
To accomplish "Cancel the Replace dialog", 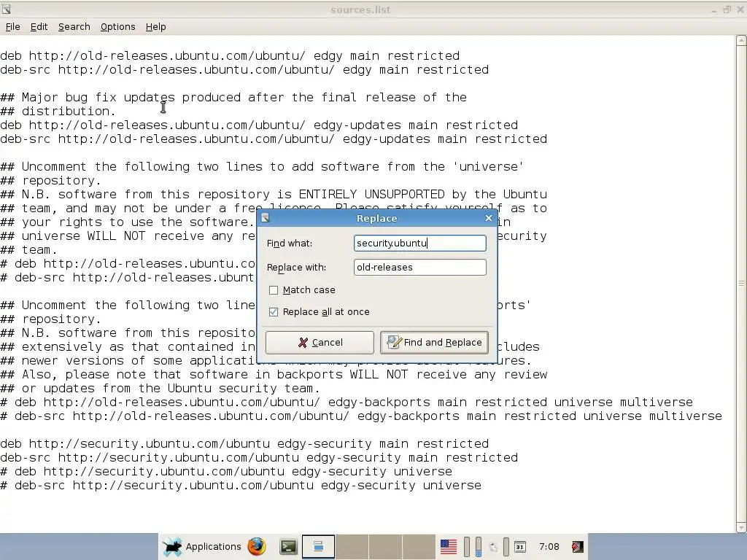I will click(x=320, y=343).
